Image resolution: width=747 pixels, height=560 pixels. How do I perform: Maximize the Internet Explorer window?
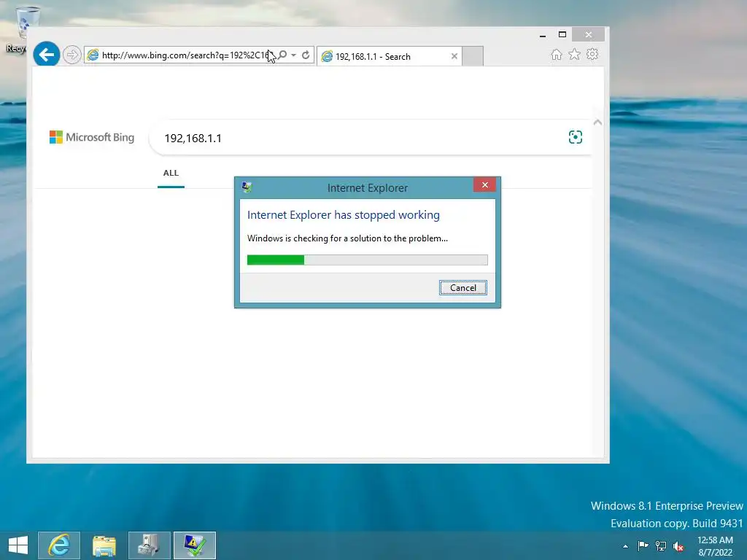click(562, 35)
